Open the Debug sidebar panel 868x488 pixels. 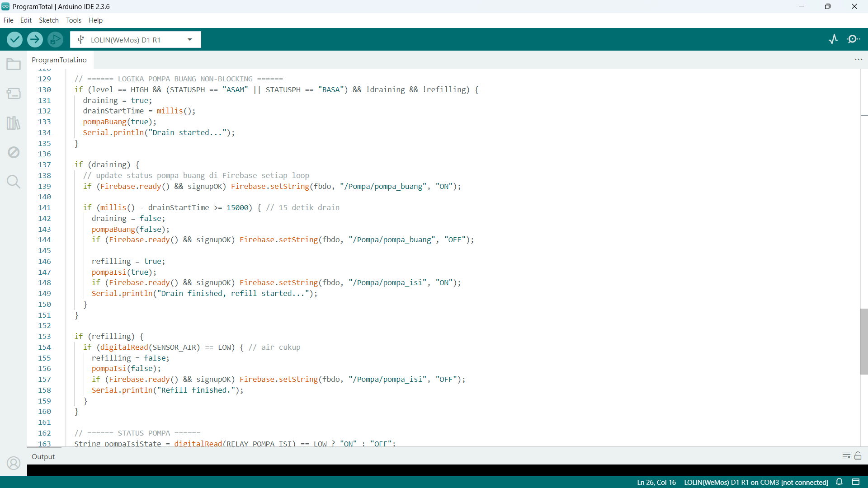[14, 152]
